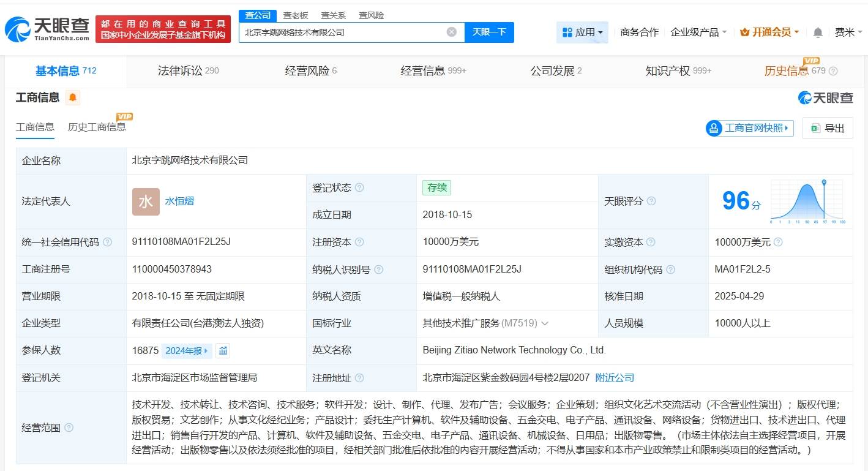Screen dimensions: 868x471
Task: Switch to the 法律诉讼 tab
Action: [x=182, y=70]
